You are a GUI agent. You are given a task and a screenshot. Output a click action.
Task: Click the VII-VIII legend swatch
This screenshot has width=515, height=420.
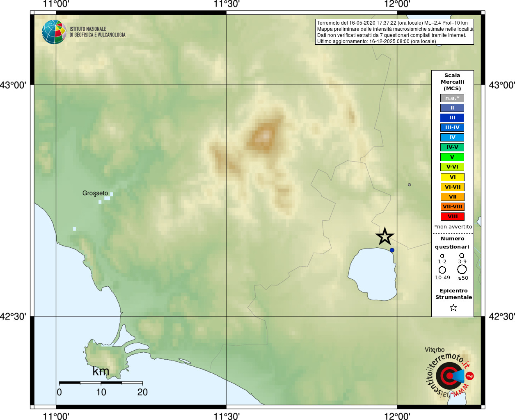click(452, 207)
